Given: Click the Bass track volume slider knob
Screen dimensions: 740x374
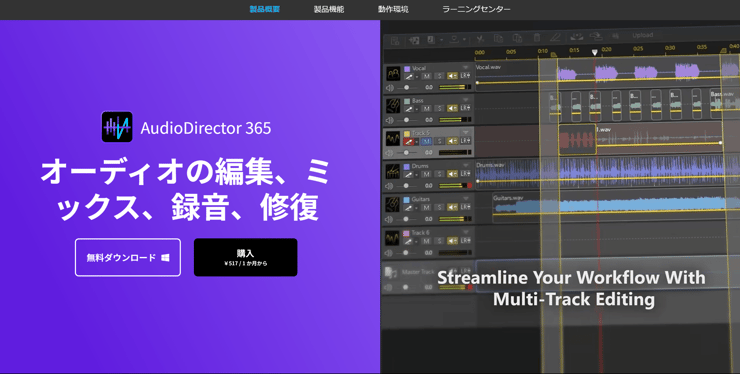Looking at the screenshot, I should pos(406,120).
